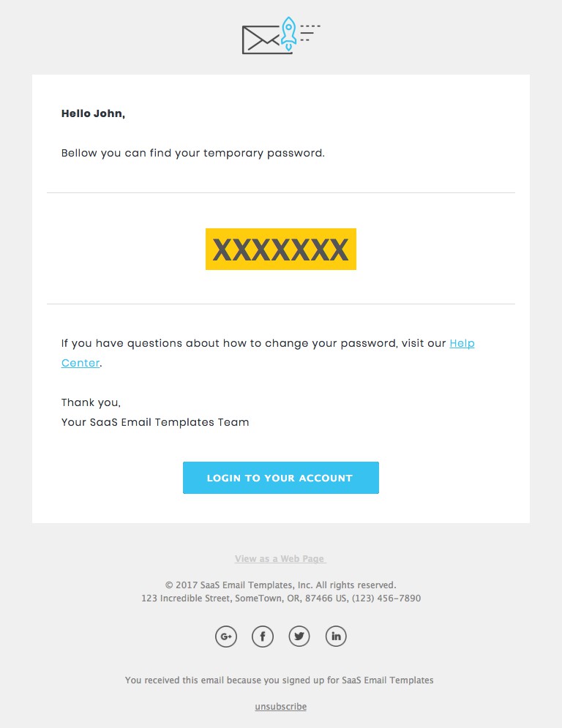
Task: Click the 'Hello John,' greeting
Action: coord(94,113)
